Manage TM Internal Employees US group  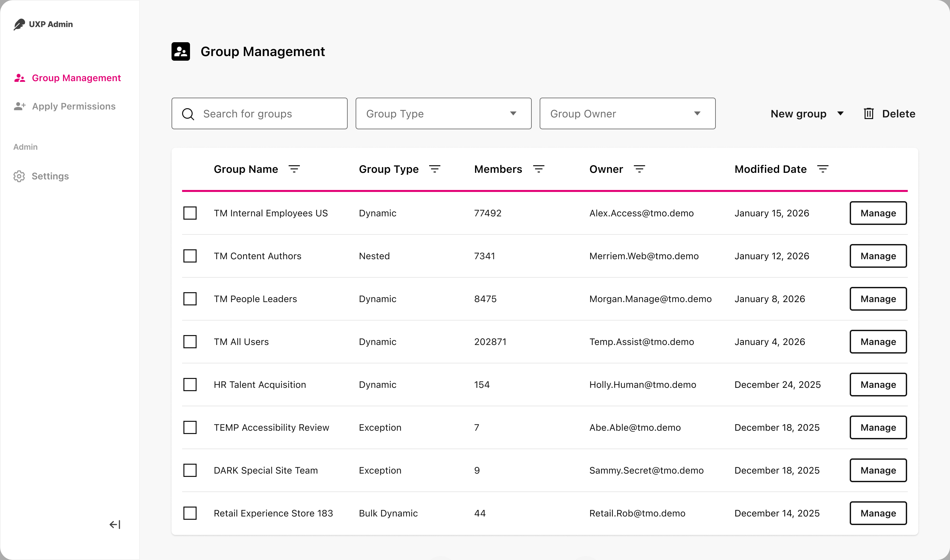(878, 213)
